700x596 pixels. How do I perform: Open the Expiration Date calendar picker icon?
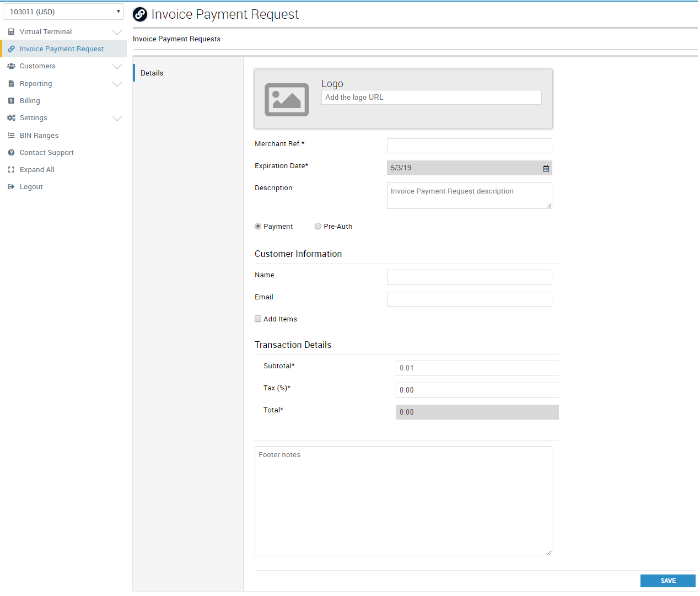tap(546, 168)
